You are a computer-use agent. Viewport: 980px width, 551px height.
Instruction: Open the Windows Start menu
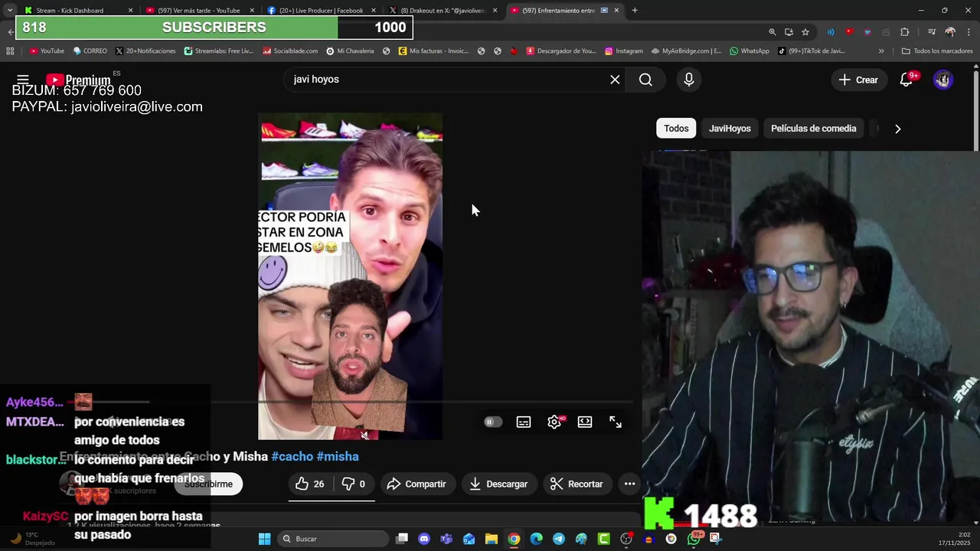click(x=264, y=539)
